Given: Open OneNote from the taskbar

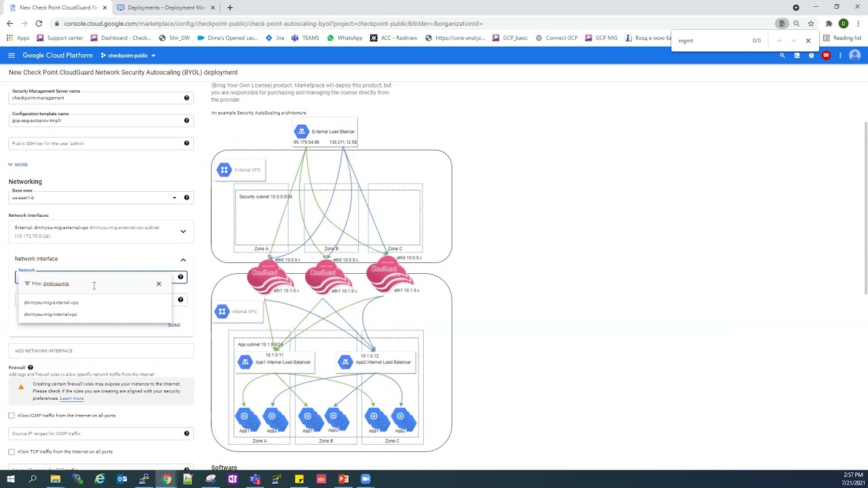Looking at the screenshot, I should (x=233, y=479).
